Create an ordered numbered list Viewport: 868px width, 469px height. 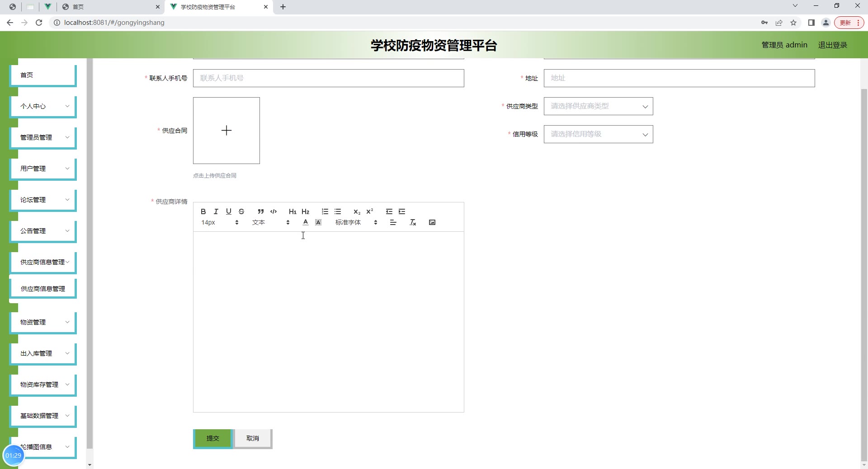point(325,211)
